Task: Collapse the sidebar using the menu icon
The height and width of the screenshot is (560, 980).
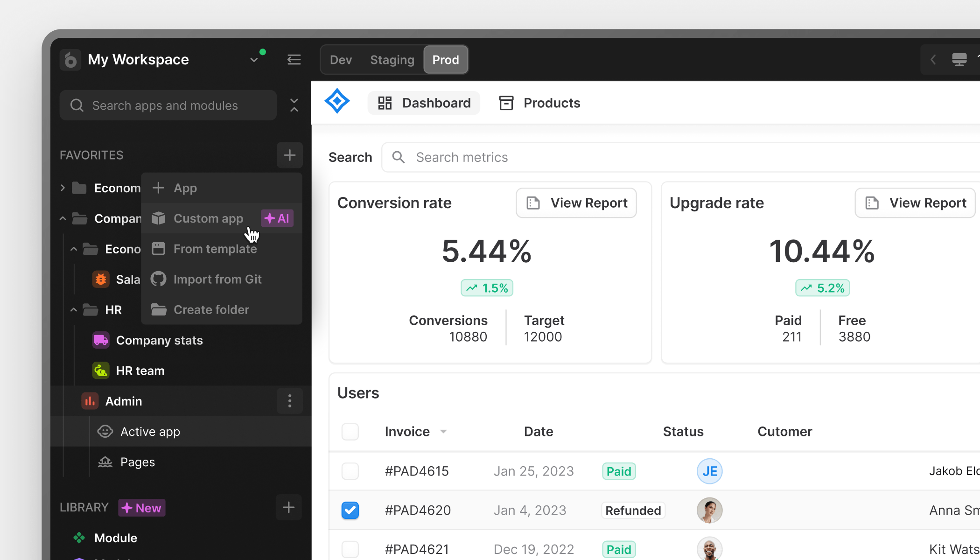Action: [x=294, y=60]
